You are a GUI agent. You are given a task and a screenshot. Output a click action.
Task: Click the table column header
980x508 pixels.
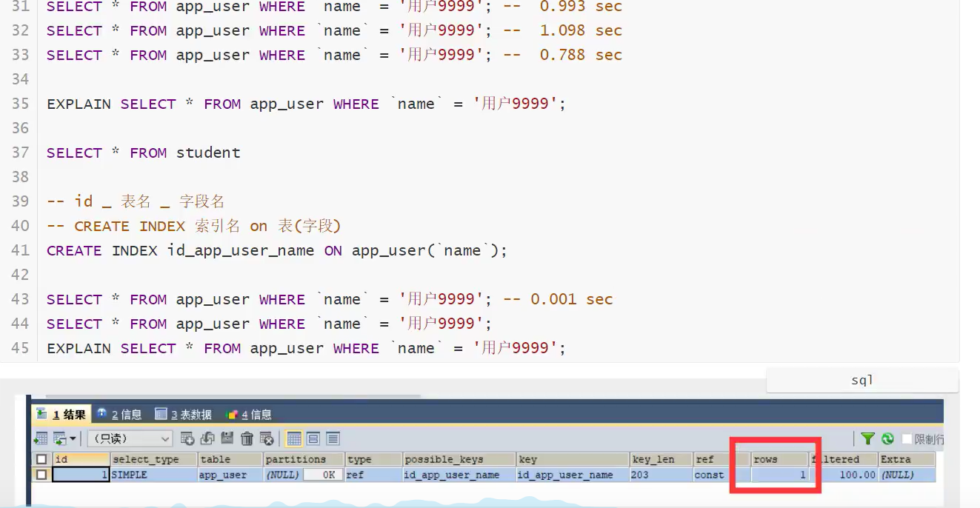[x=230, y=459]
